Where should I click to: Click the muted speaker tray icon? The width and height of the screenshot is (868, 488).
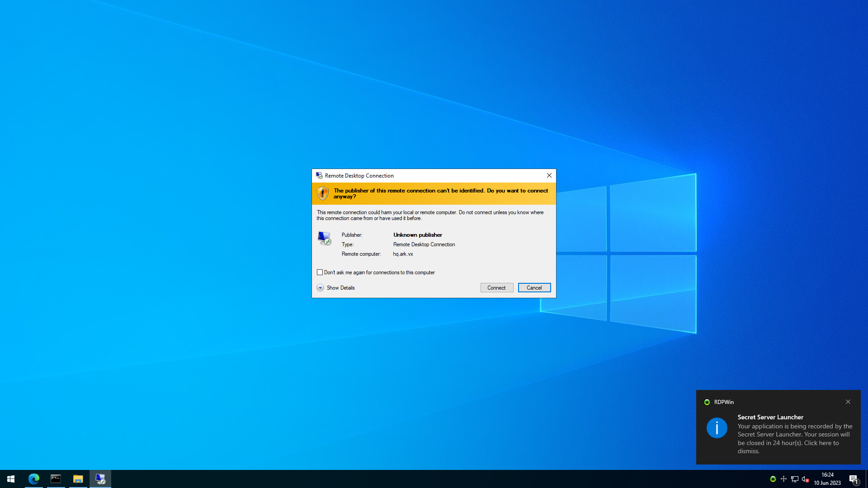[805, 479]
